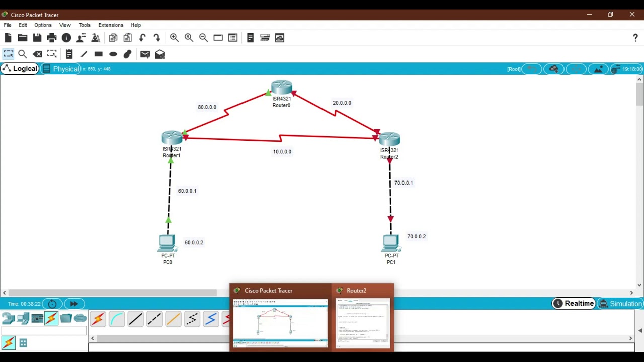
Task: Set the tiled background image button
Action: coord(598,69)
